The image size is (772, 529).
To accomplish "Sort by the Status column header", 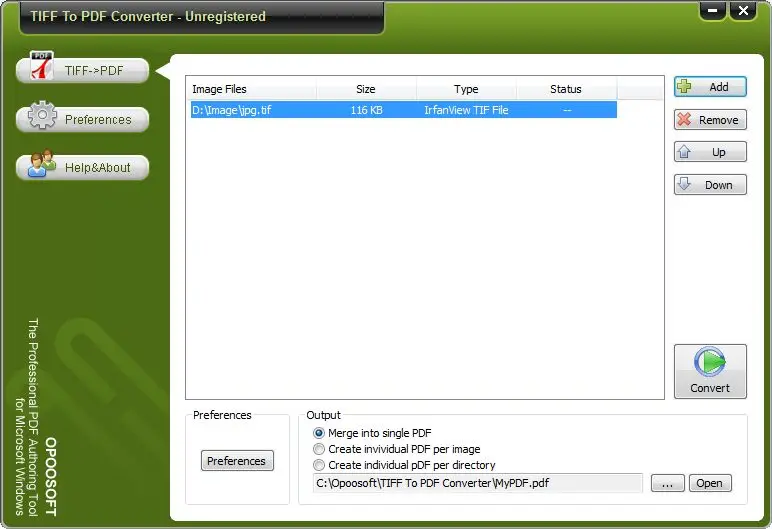I will pos(566,89).
